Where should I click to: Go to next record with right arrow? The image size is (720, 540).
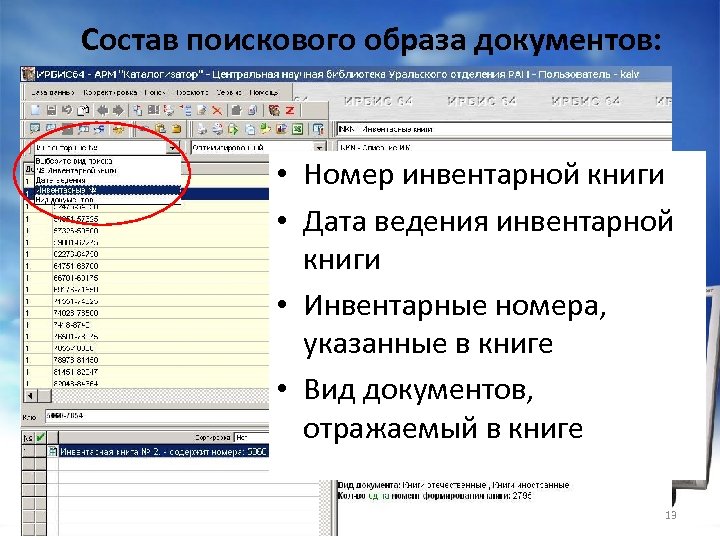[x=118, y=110]
